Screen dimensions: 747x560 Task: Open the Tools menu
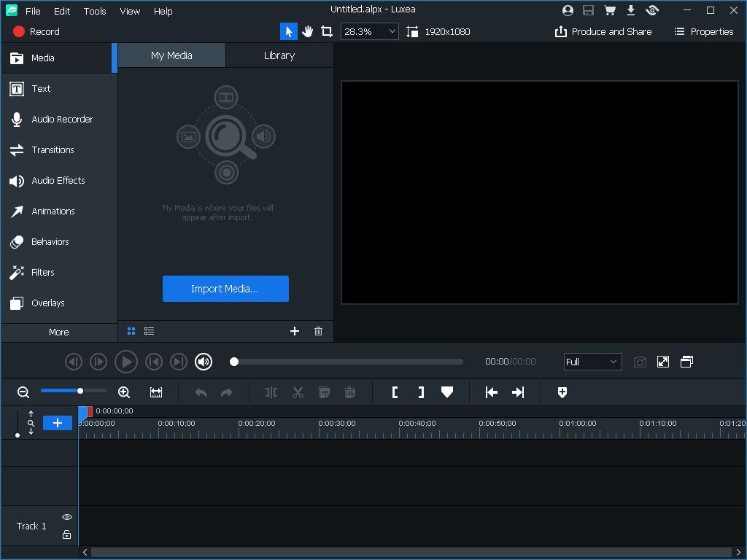pos(94,11)
